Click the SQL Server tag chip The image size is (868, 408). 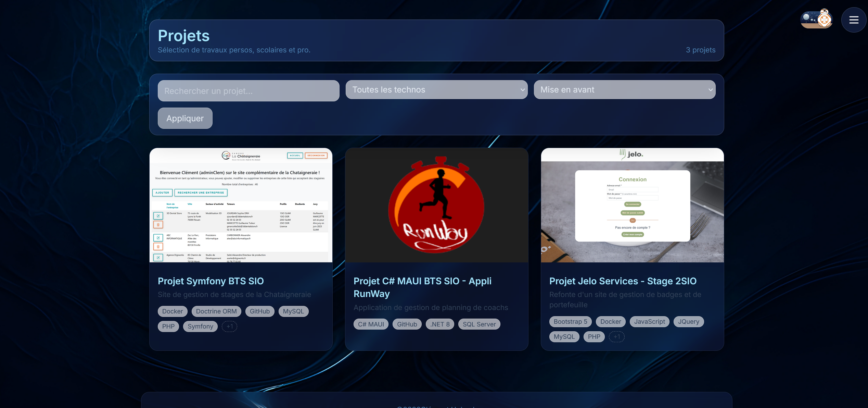click(x=479, y=324)
